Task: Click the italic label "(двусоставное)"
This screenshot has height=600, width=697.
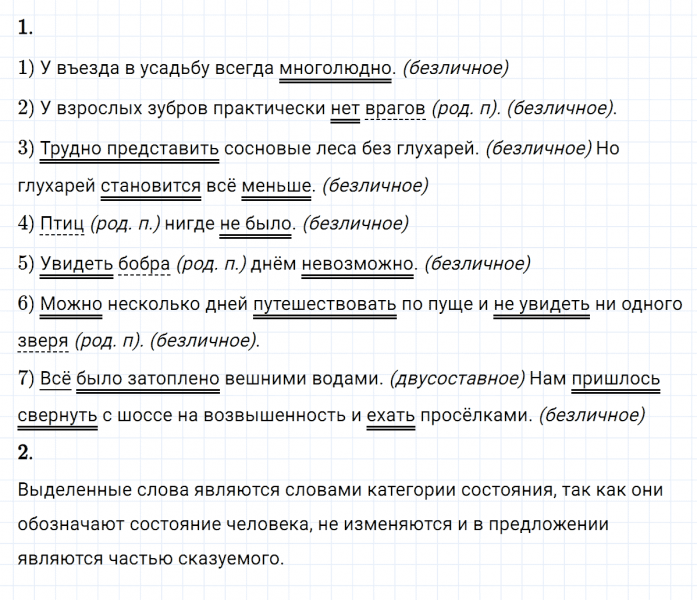Action: (x=455, y=379)
